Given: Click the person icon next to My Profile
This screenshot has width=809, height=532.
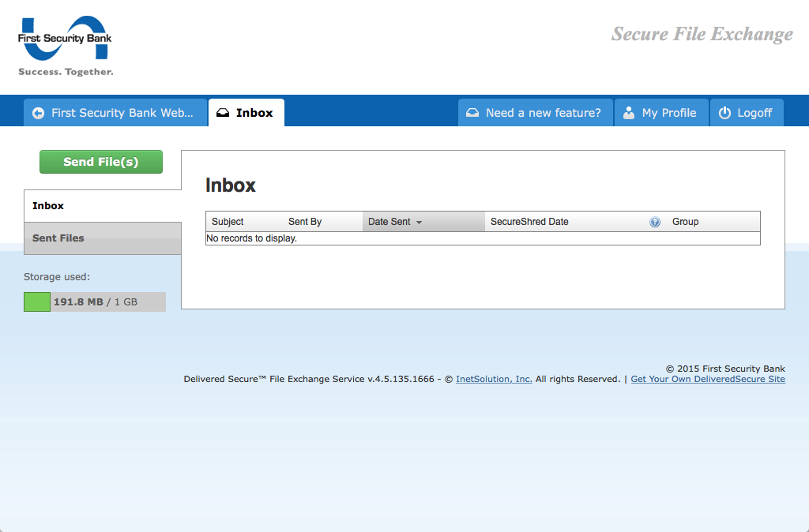Looking at the screenshot, I should click(628, 112).
